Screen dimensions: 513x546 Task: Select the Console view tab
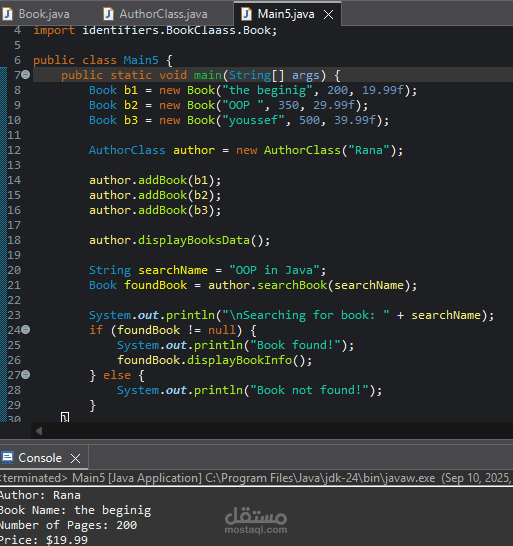click(x=40, y=458)
